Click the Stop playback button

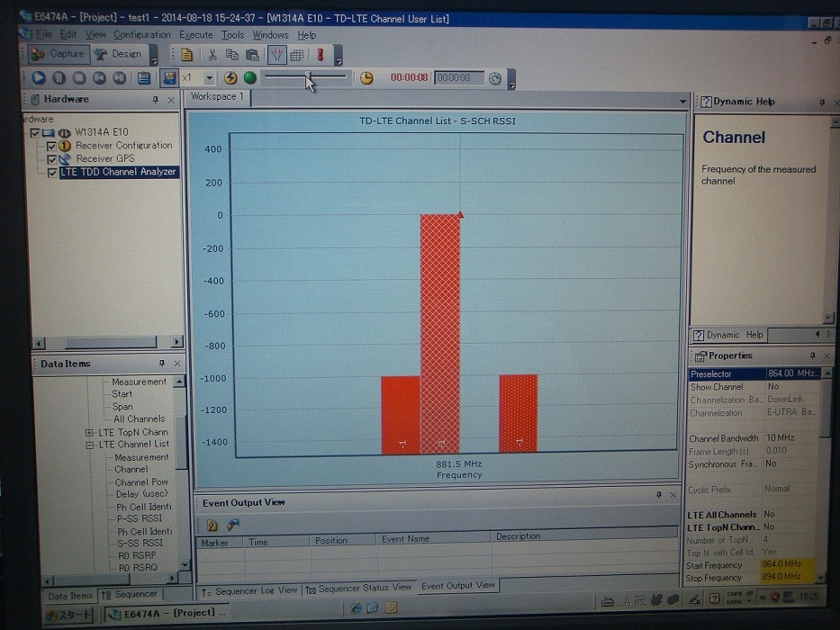(x=79, y=78)
